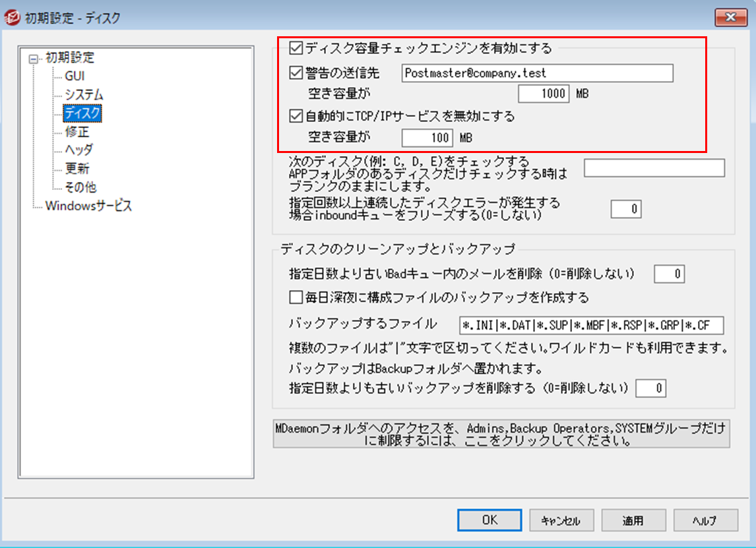Collapse the 初期設定 tree node
The width and height of the screenshot is (756, 548).
pyautogui.click(x=33, y=58)
